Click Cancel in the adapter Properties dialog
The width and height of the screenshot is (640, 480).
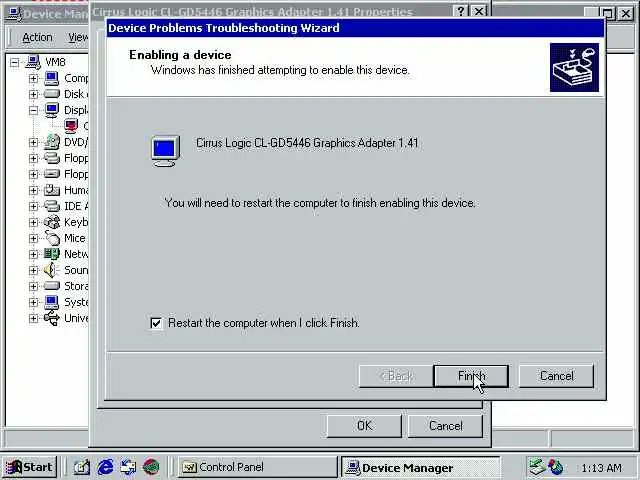[445, 426]
